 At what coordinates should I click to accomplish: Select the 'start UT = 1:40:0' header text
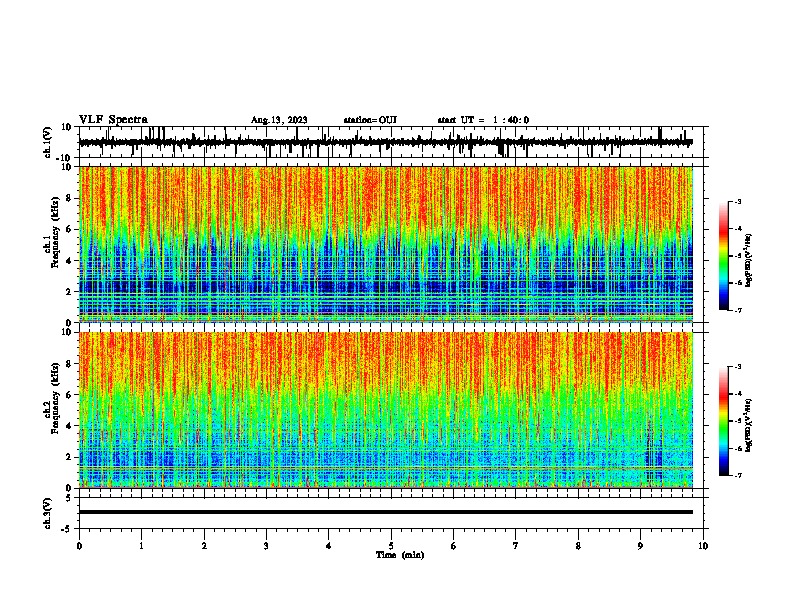tap(483, 120)
